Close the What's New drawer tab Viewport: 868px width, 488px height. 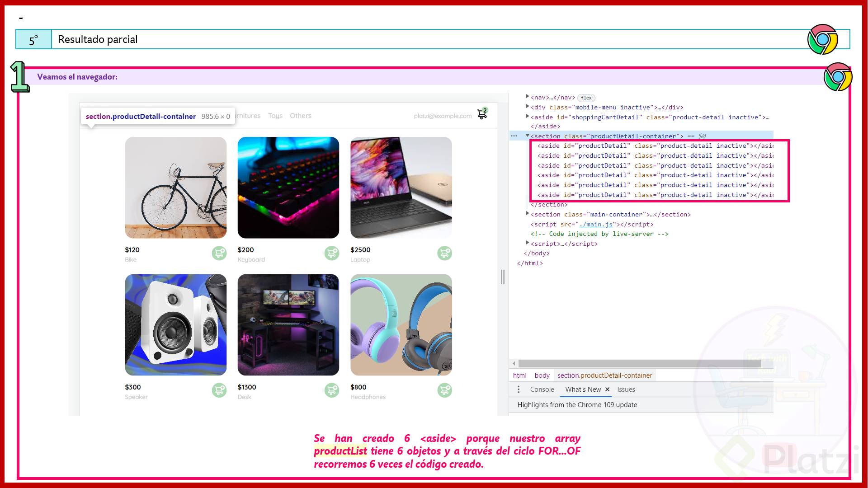click(607, 389)
